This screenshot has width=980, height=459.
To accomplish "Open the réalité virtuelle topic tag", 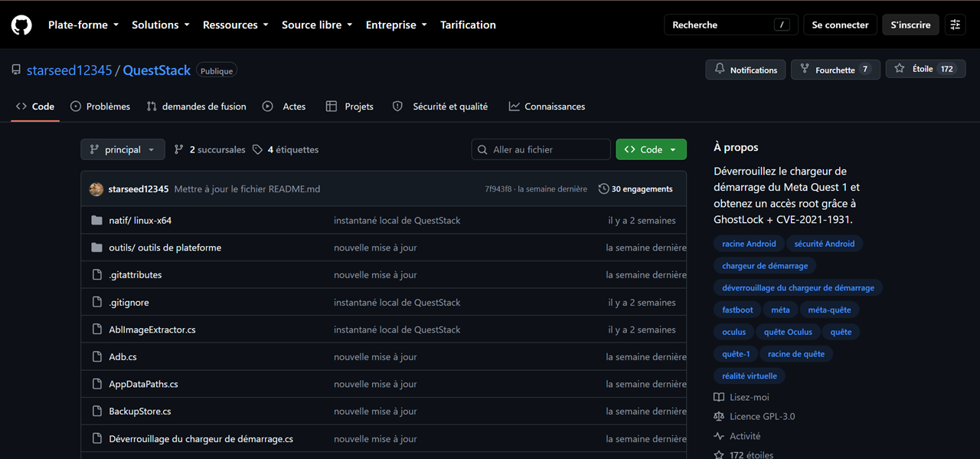I will click(x=750, y=375).
